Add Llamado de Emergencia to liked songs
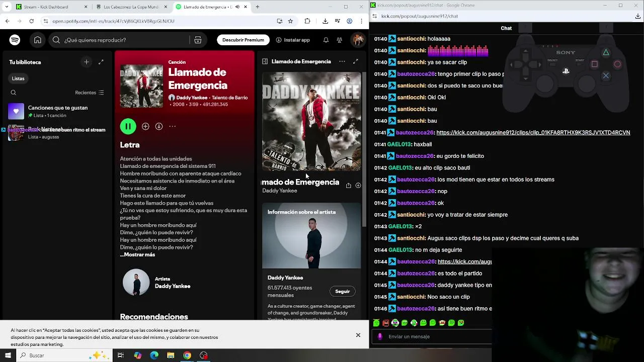This screenshot has width=644, height=362. click(145, 126)
